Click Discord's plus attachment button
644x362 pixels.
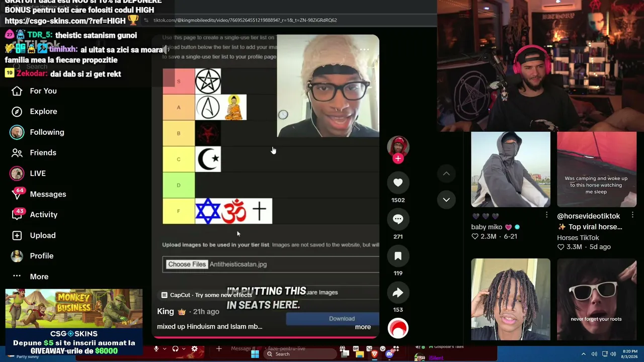click(219, 348)
